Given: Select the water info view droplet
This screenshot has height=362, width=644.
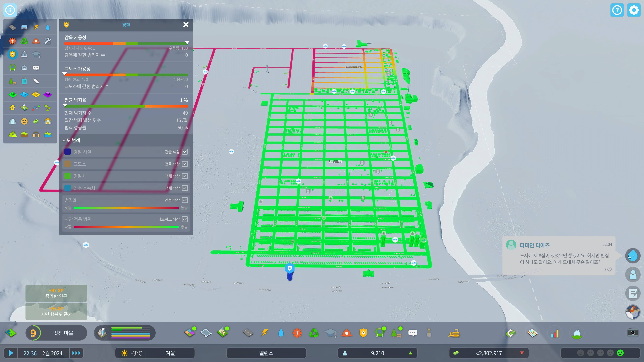Looking at the screenshot, I should (48, 27).
